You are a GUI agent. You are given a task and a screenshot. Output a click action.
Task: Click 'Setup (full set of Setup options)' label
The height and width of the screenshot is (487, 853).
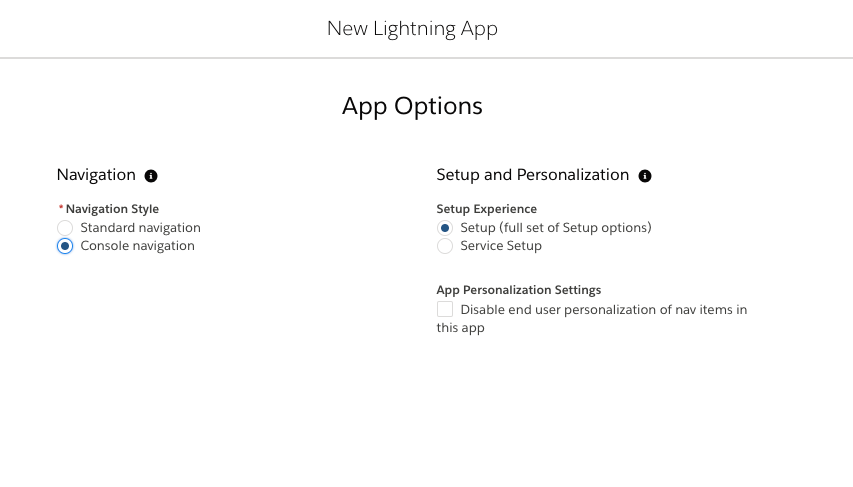555,227
